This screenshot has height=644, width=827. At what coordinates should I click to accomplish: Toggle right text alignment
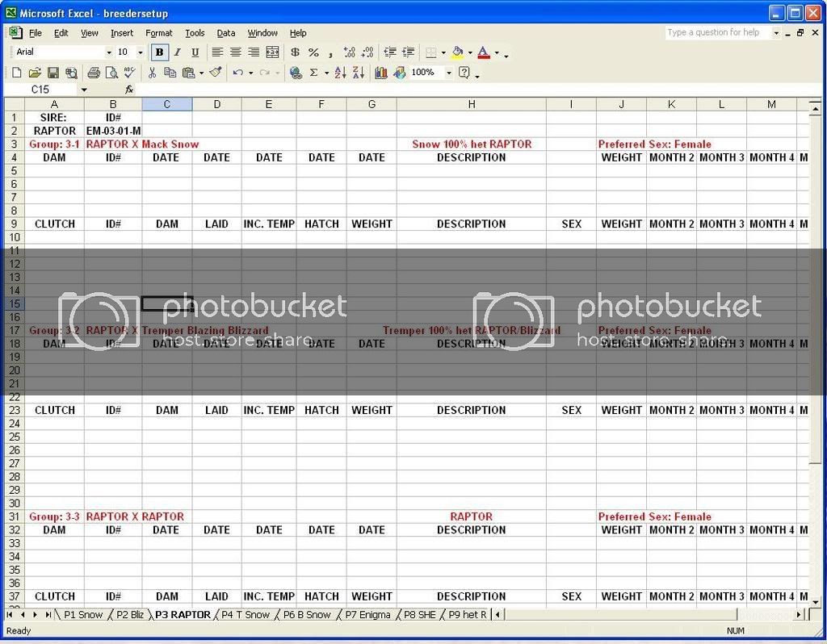point(254,52)
